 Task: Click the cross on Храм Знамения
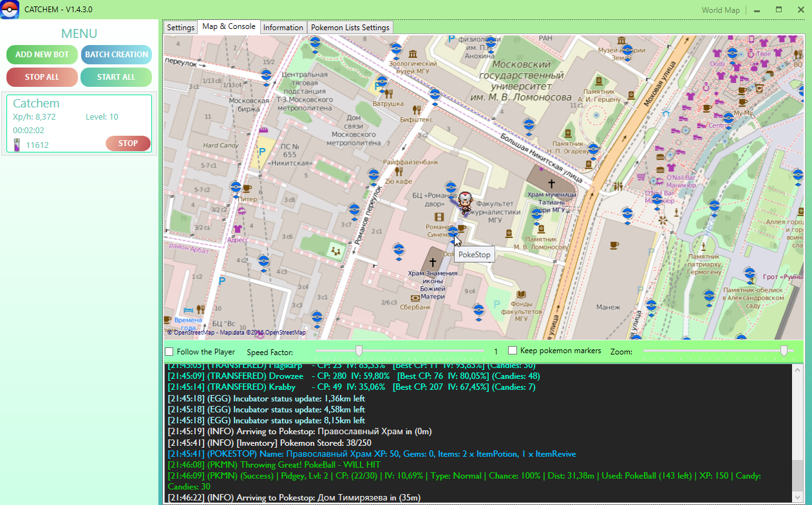click(433, 262)
